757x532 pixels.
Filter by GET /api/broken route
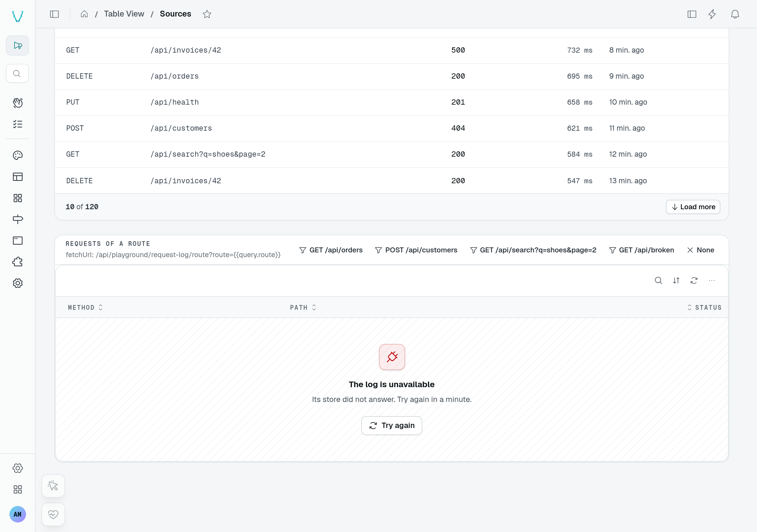pos(641,250)
